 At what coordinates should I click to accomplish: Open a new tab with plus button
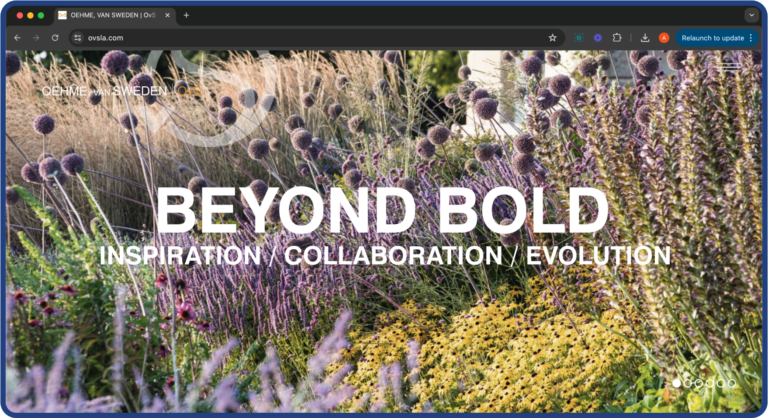point(186,15)
